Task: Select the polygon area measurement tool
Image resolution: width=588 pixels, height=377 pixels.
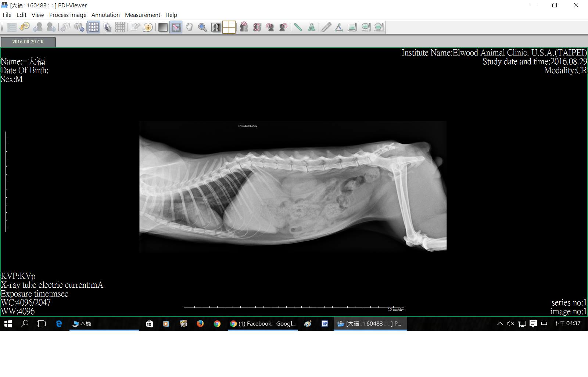Action: pyautogui.click(x=379, y=27)
